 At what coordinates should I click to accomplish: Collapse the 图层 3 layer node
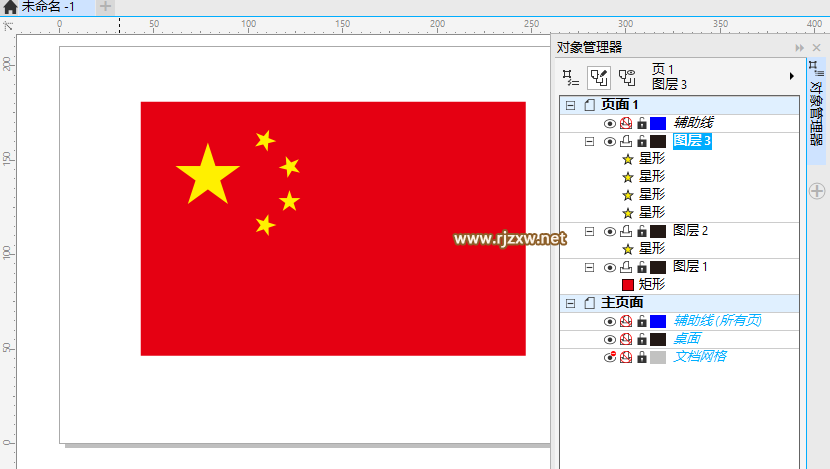click(x=589, y=141)
